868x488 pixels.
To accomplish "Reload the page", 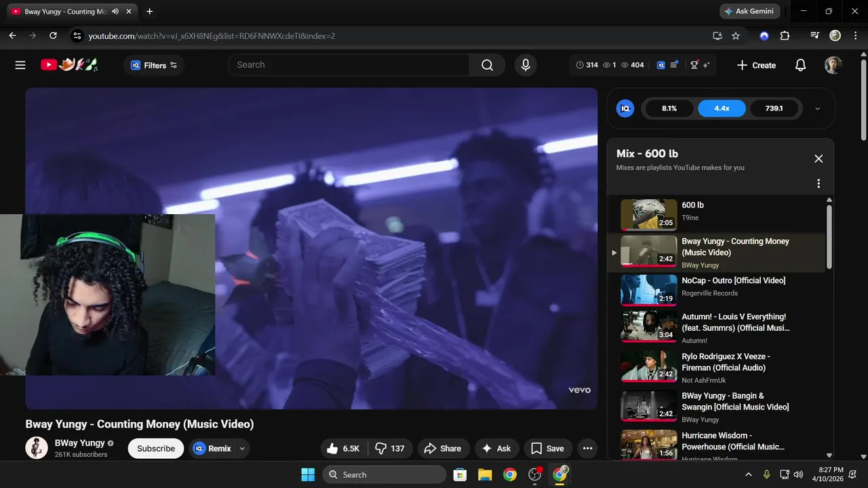I will pyautogui.click(x=54, y=36).
